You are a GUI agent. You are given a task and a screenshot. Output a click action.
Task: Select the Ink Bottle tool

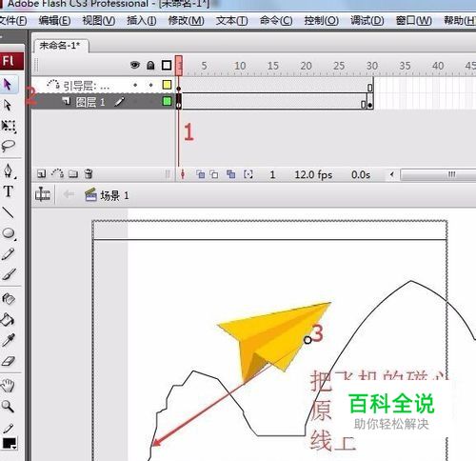(x=9, y=299)
